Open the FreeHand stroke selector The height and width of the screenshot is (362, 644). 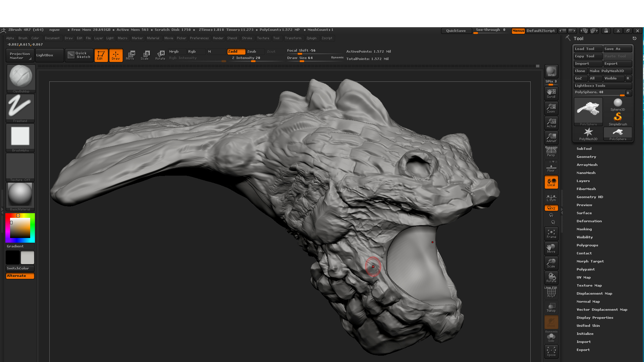click(x=20, y=108)
